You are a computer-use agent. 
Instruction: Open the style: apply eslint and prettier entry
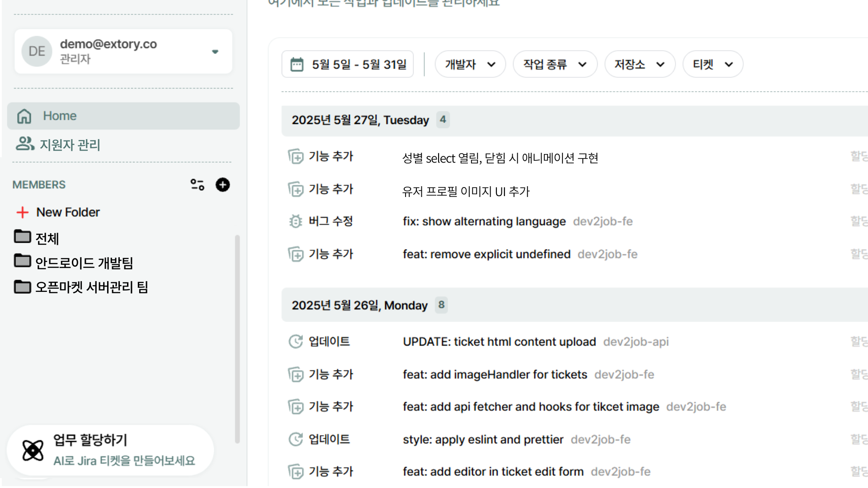[483, 440]
